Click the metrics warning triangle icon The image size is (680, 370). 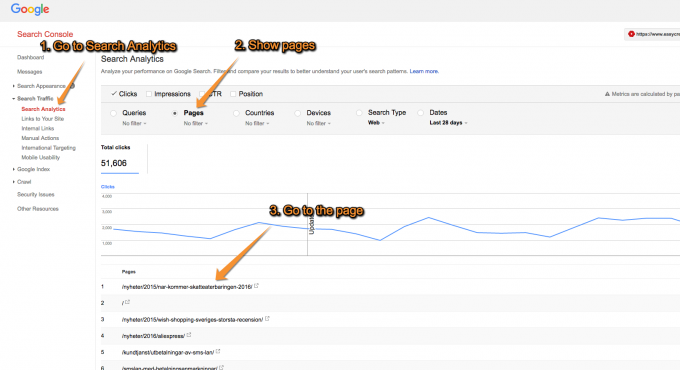[x=607, y=94]
